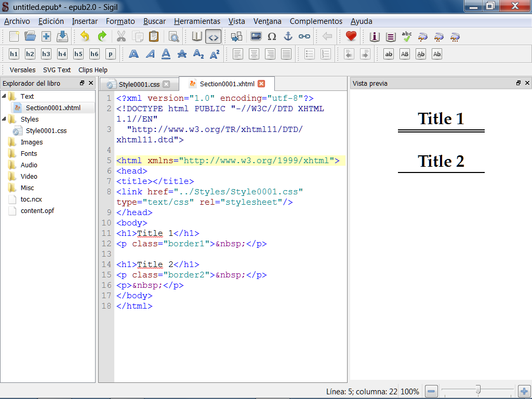Viewport: 532px width, 399px height.
Task: Click the green Redo arrow icon
Action: click(x=102, y=36)
